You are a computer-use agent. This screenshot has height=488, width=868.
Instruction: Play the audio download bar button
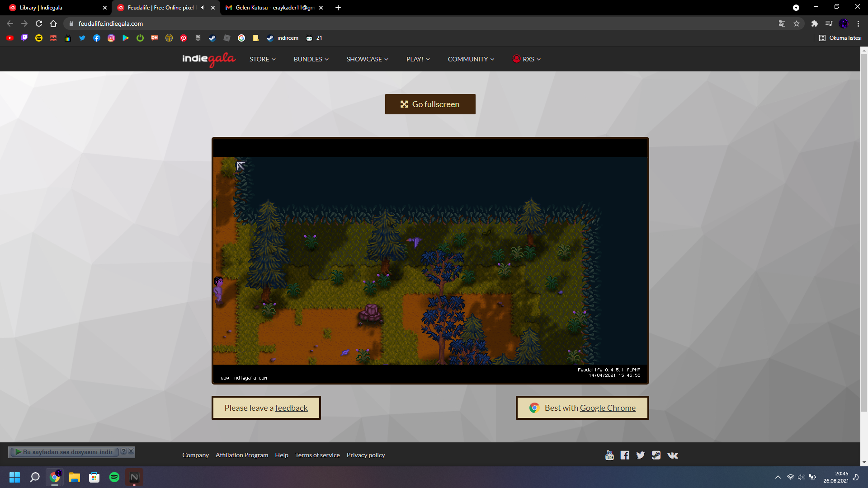(19, 452)
